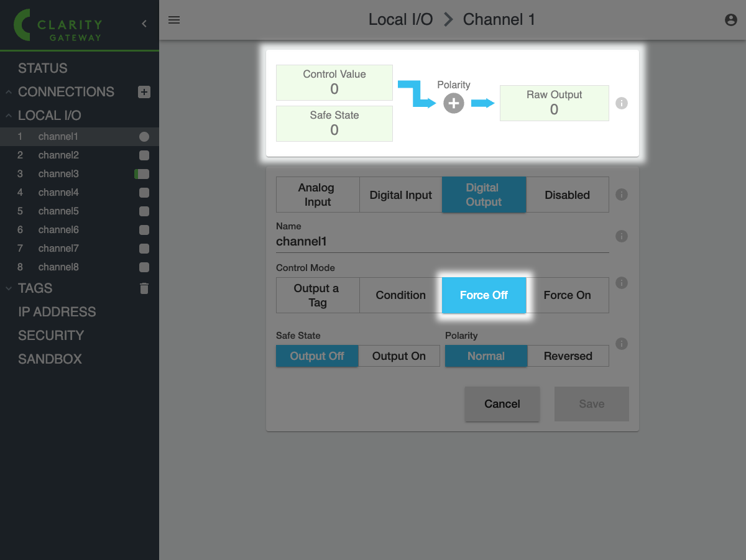Add a new connection with plus icon
This screenshot has height=560, width=746.
pyautogui.click(x=144, y=92)
